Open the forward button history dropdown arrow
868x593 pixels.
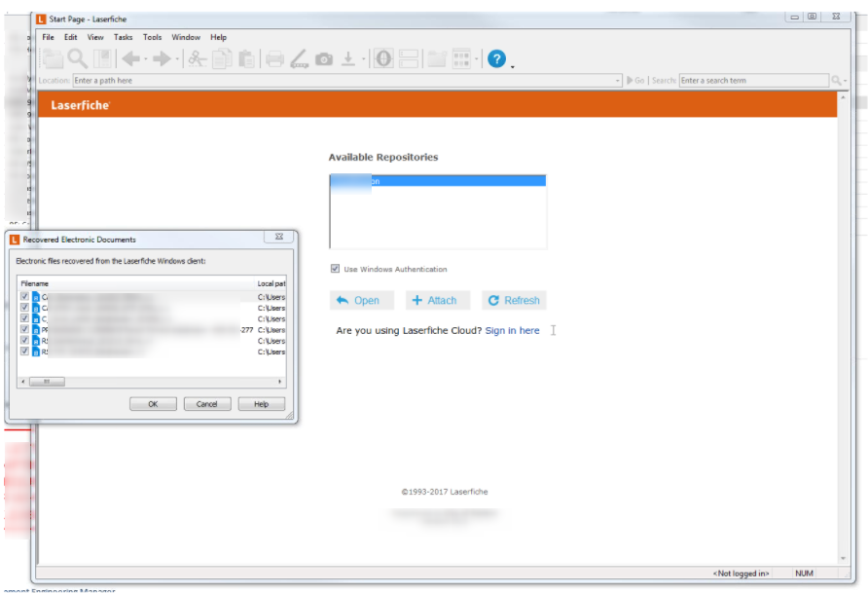(177, 59)
